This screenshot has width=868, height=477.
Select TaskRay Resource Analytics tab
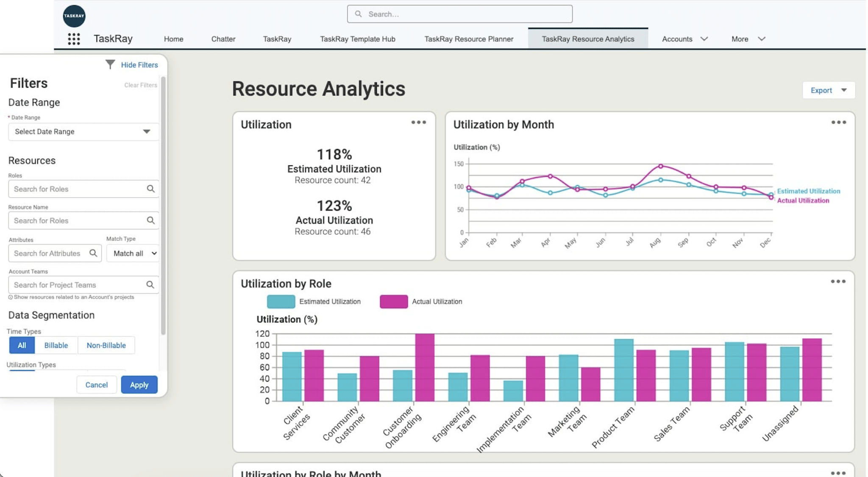(x=588, y=39)
